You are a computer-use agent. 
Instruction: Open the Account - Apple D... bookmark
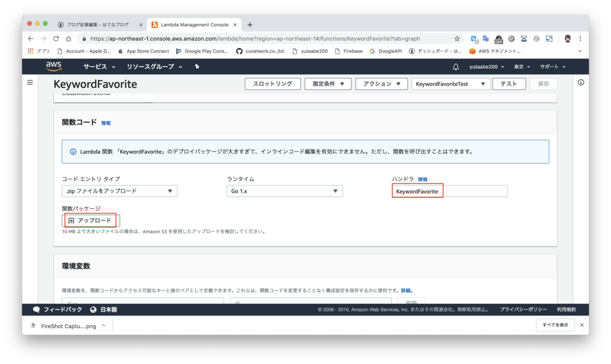[x=84, y=51]
